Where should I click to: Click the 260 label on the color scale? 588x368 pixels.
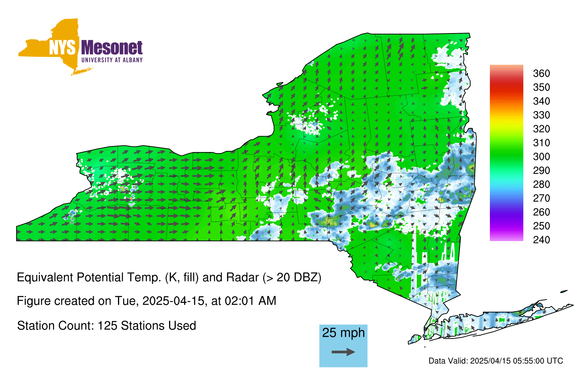tap(541, 212)
